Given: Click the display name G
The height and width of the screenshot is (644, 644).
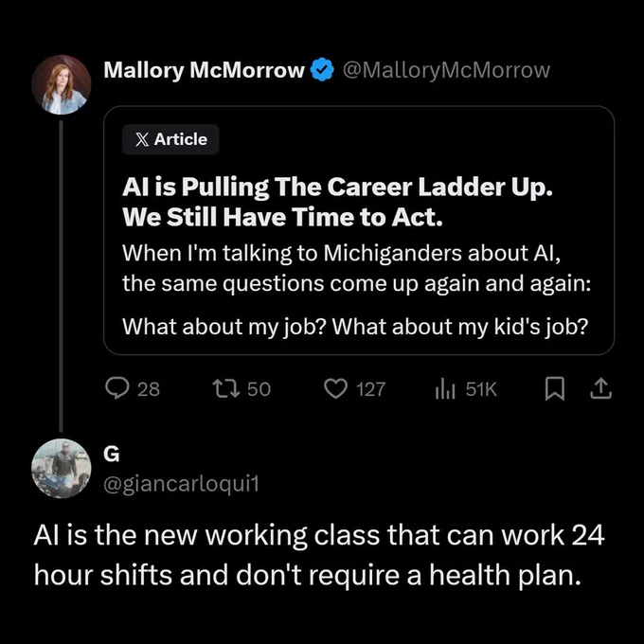Looking at the screenshot, I should pos(112,454).
